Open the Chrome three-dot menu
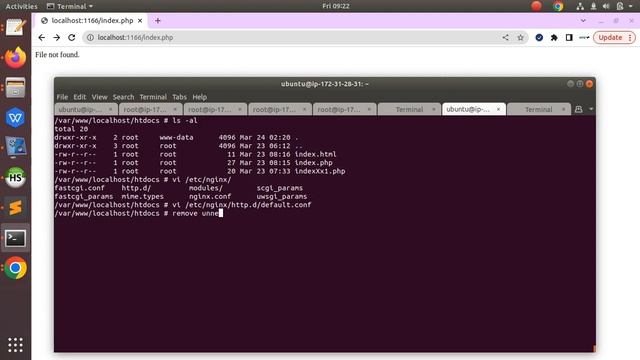 coord(630,38)
